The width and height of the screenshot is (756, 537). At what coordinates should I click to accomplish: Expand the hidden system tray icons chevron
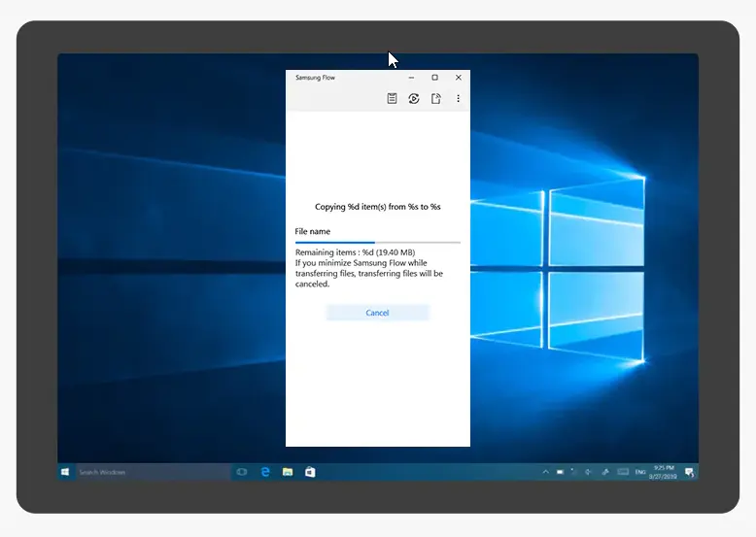(x=546, y=472)
